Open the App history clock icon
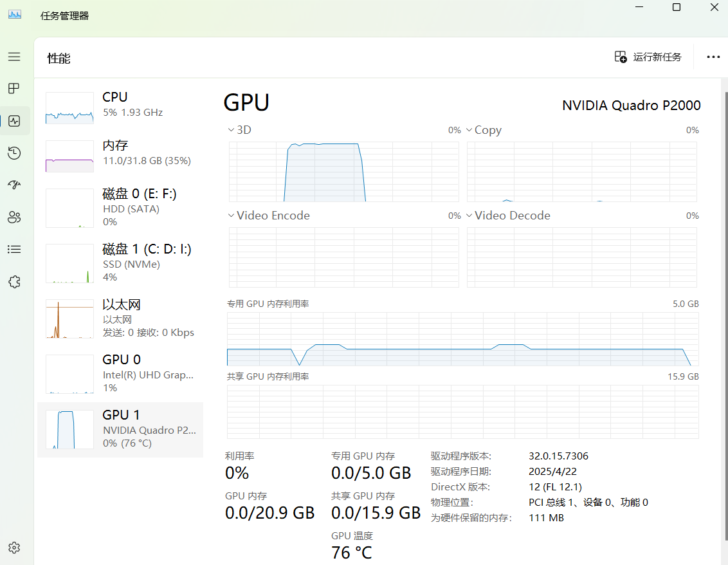Image resolution: width=728 pixels, height=565 pixels. click(x=14, y=153)
